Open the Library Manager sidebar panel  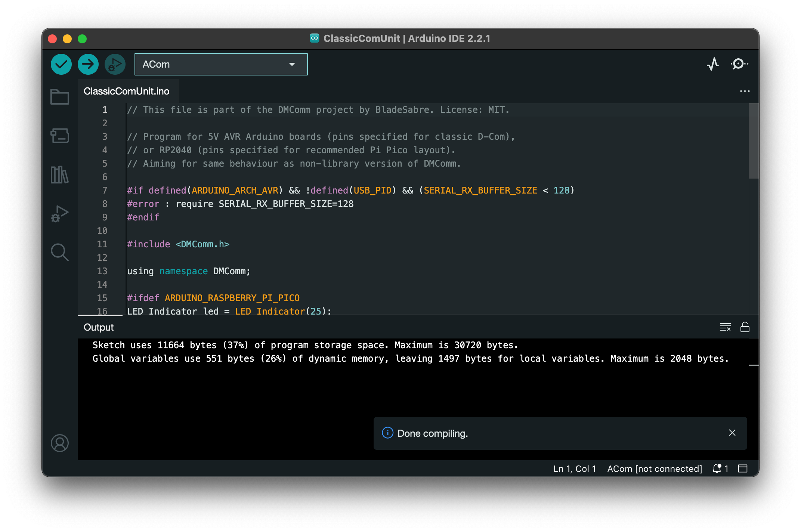[60, 175]
